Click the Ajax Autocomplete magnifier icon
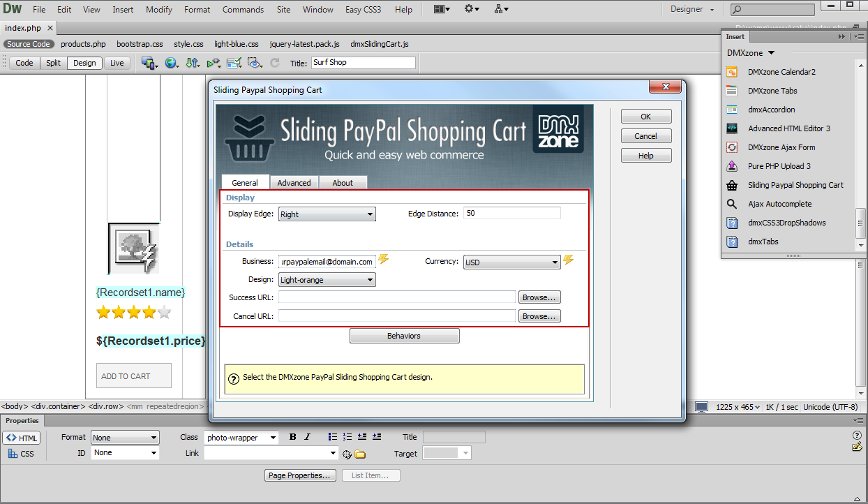Image resolution: width=868 pixels, height=504 pixels. 732,204
